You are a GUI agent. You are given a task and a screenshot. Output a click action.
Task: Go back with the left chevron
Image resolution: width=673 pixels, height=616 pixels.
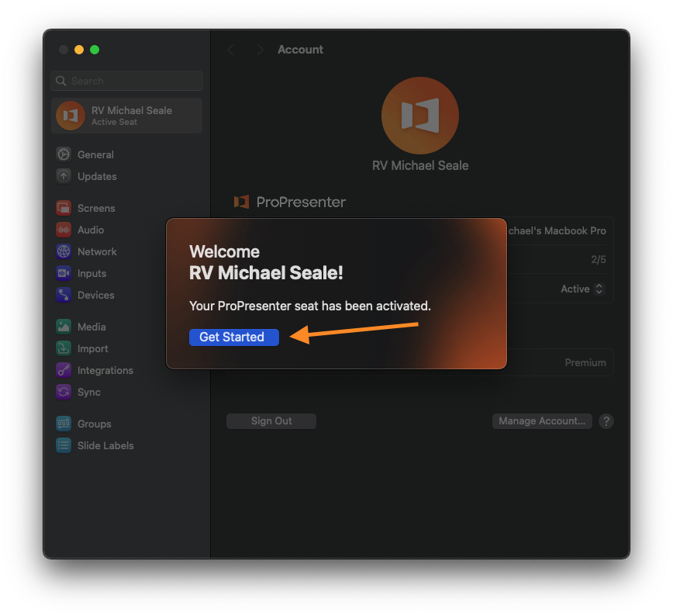click(231, 50)
